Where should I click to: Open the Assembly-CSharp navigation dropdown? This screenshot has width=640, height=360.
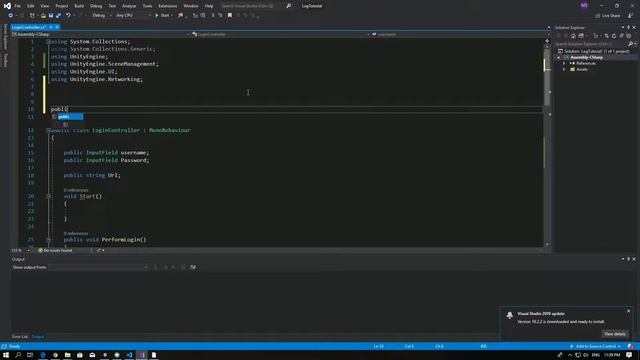coord(101,34)
